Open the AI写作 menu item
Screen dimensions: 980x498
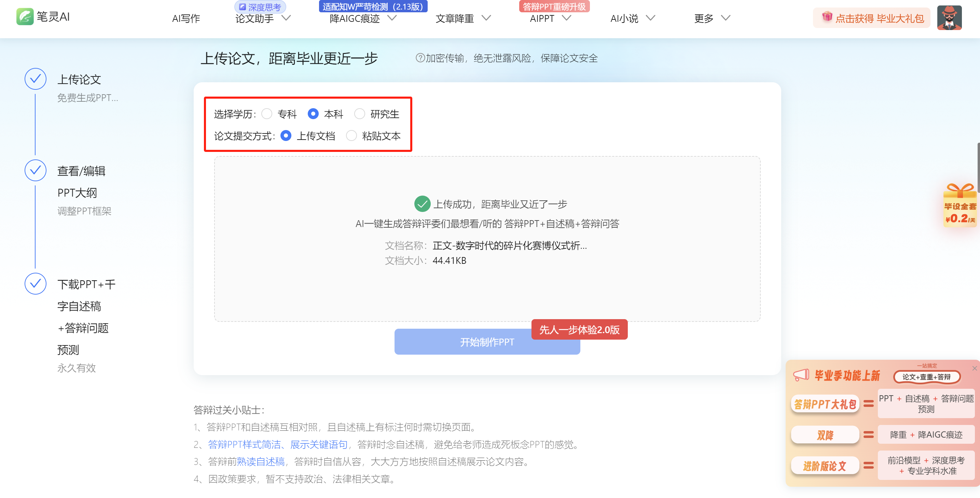[186, 18]
